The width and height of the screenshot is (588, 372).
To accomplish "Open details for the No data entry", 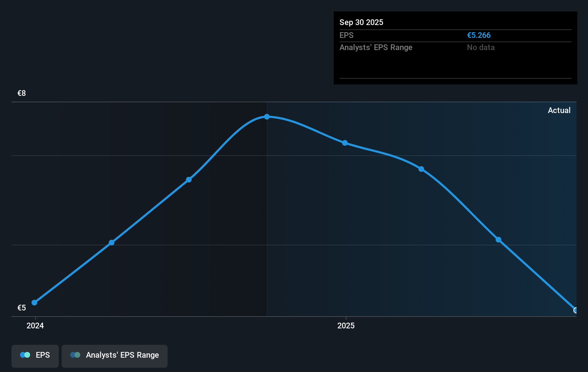I will (481, 47).
